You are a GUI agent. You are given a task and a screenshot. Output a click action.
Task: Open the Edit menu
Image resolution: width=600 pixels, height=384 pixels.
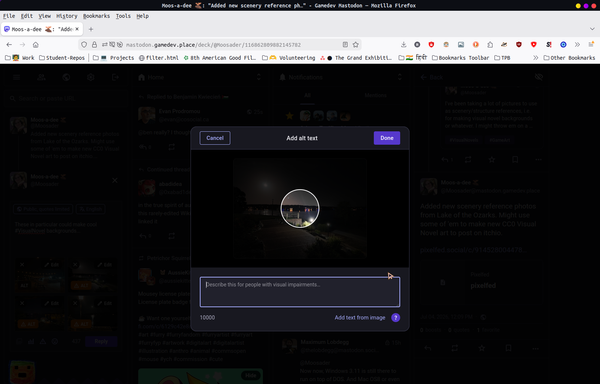coord(26,16)
